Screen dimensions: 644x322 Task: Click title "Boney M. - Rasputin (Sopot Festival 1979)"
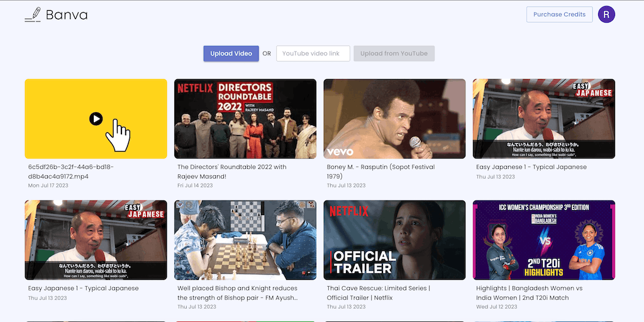[380, 172]
